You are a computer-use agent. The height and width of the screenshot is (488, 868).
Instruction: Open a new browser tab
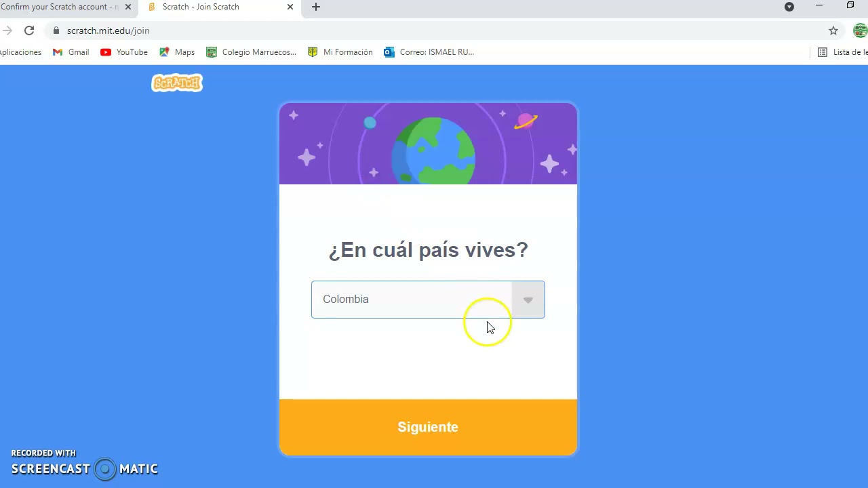coord(316,7)
